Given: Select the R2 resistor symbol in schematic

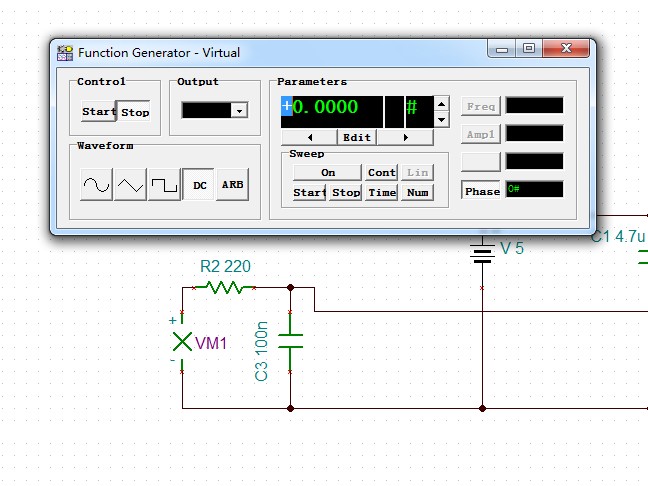Looking at the screenshot, I should (x=224, y=287).
